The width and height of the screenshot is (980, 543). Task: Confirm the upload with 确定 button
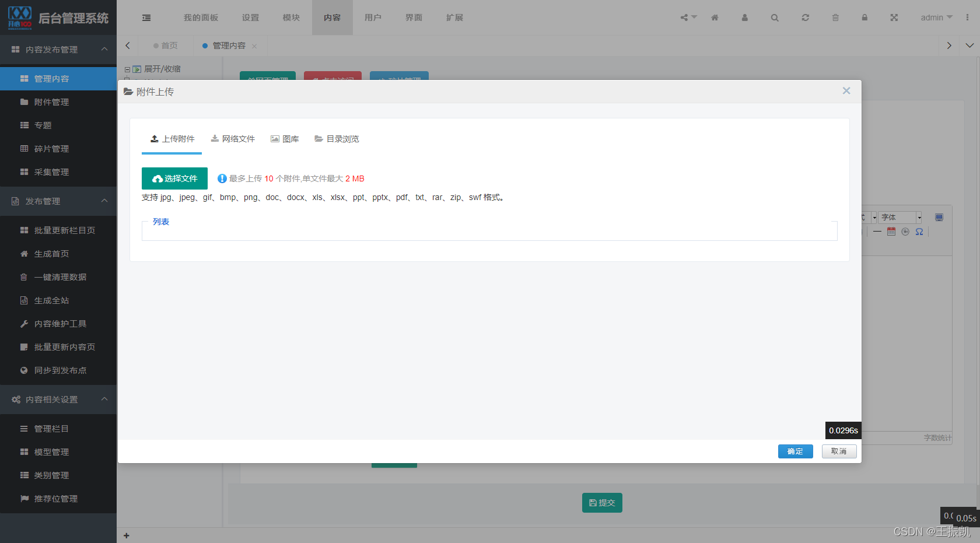click(795, 451)
